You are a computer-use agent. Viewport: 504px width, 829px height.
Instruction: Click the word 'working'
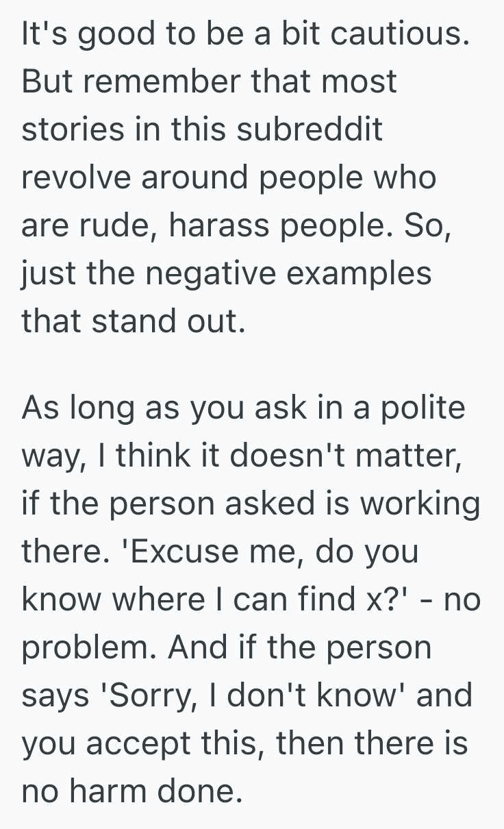click(419, 504)
